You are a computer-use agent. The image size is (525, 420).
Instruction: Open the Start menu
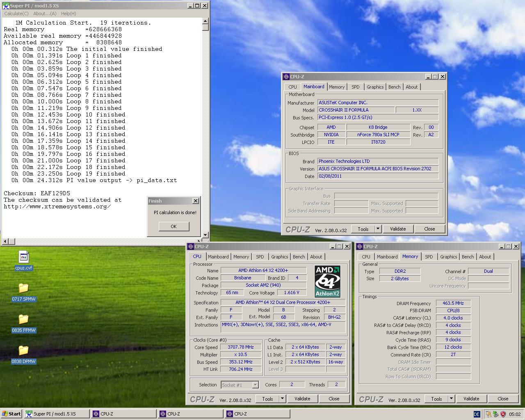coord(11,414)
